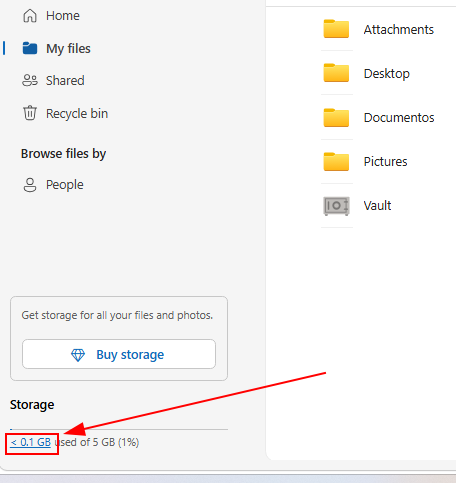Select the My files folder icon
This screenshot has height=483, width=456.
tap(30, 48)
